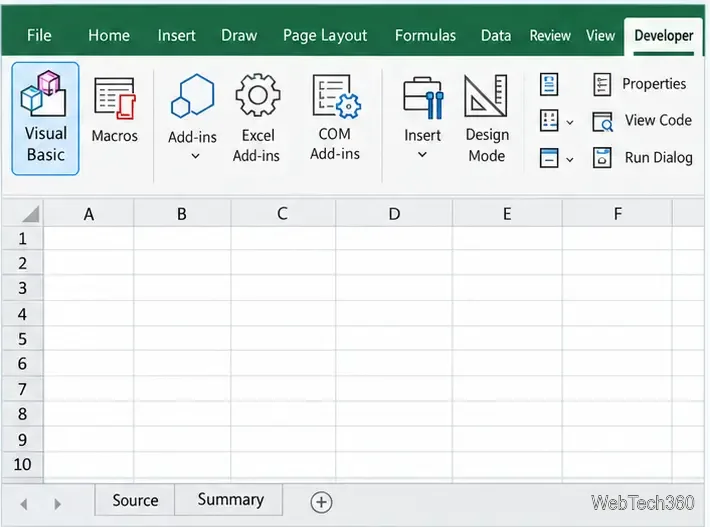Add a new sheet with plus button

[321, 502]
